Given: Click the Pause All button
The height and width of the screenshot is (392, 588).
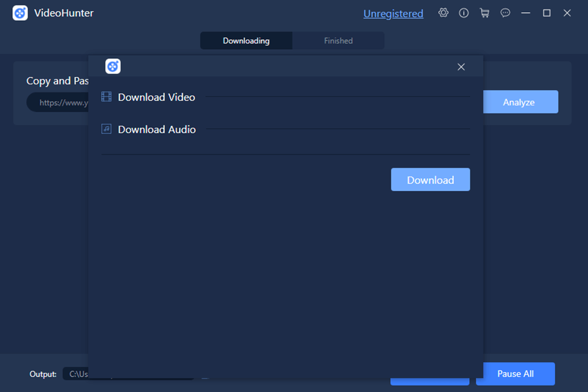Looking at the screenshot, I should click(515, 374).
